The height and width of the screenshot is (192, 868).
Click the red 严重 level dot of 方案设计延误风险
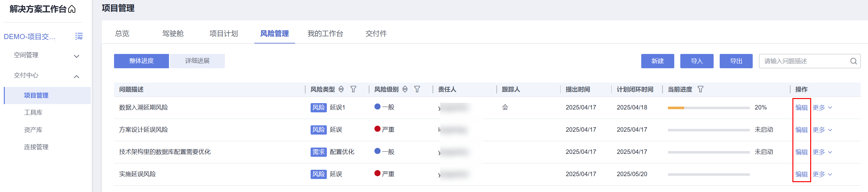[x=377, y=129]
